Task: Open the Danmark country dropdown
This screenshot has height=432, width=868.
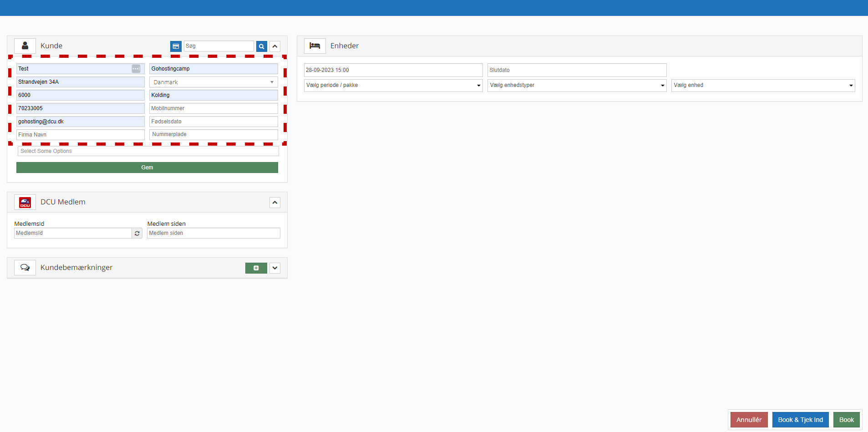Action: [213, 82]
